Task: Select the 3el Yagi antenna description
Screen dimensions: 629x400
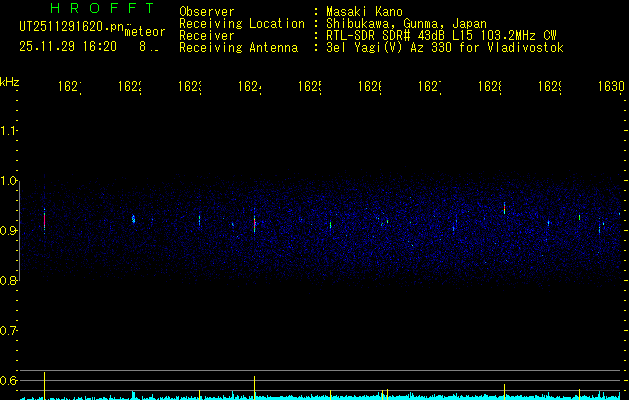Action: (x=445, y=48)
